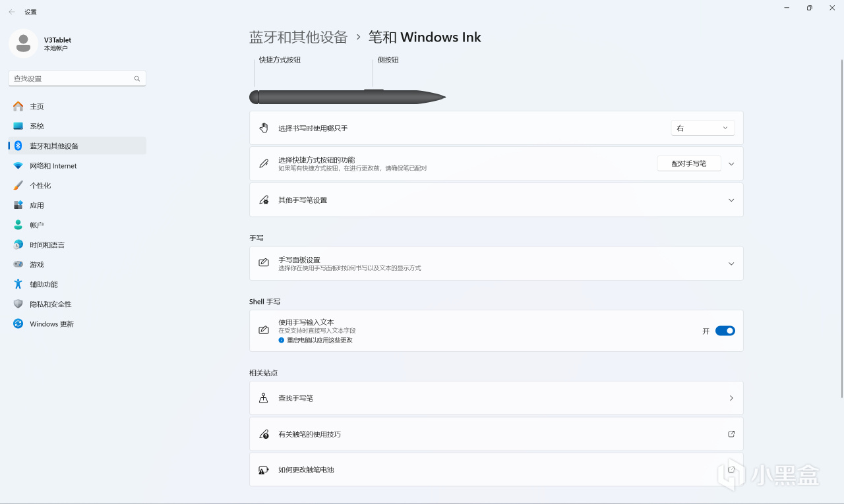Screen dimensions: 844x504
Task: Click the 查找设置 search field
Action: click(77, 78)
